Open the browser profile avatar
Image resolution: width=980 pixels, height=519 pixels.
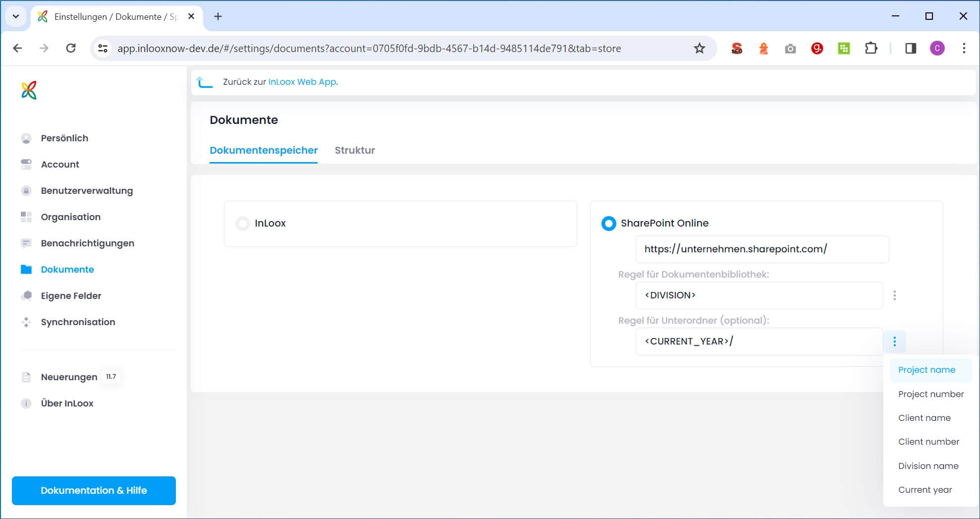tap(937, 48)
